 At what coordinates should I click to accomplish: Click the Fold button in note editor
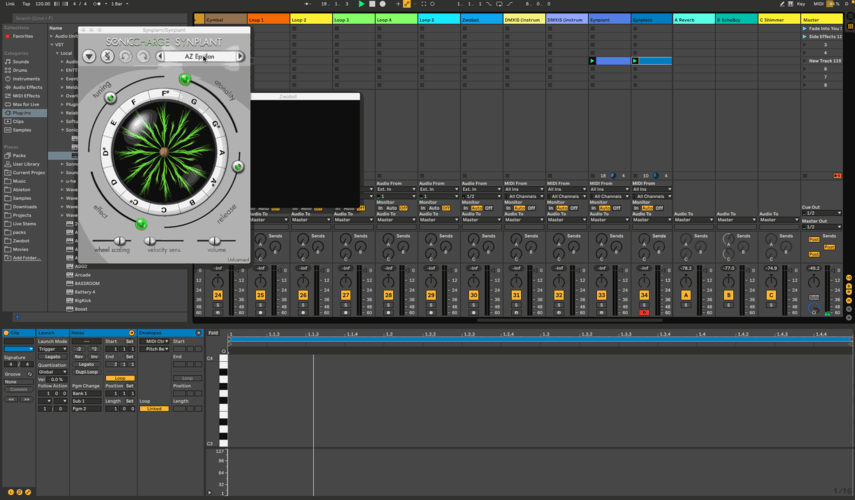(x=213, y=333)
